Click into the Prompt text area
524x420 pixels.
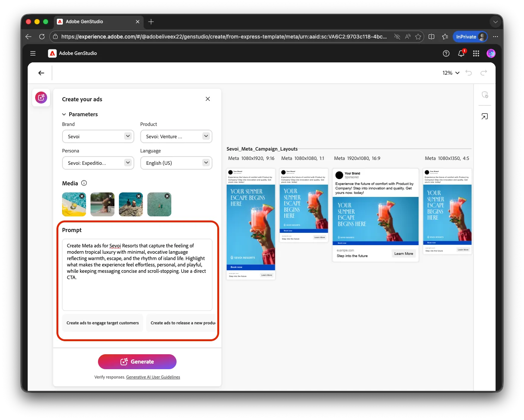(137, 275)
